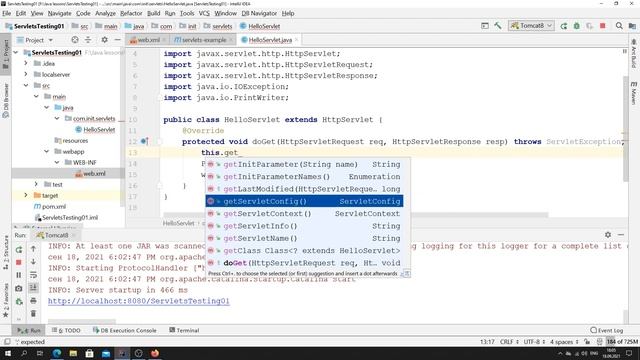Expand the .idea folder
Viewport: 640px width, 360px height.
[x=26, y=63]
